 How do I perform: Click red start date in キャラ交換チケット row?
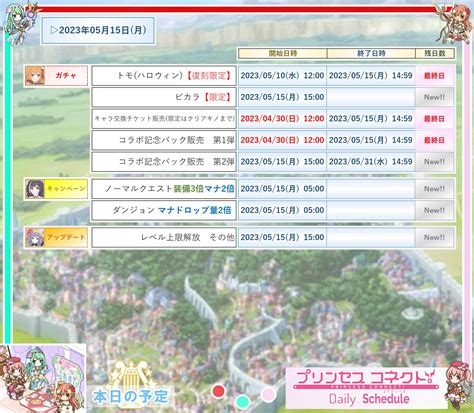(282, 119)
